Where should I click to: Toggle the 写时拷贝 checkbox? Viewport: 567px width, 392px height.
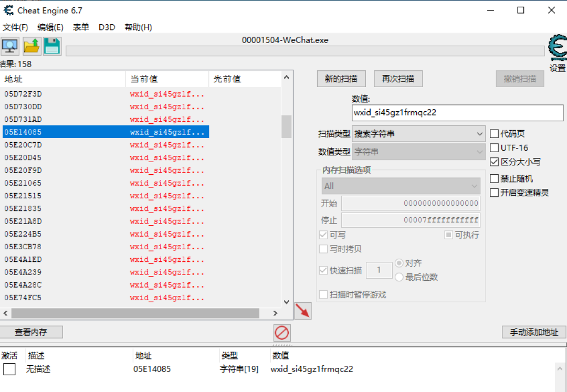(323, 249)
